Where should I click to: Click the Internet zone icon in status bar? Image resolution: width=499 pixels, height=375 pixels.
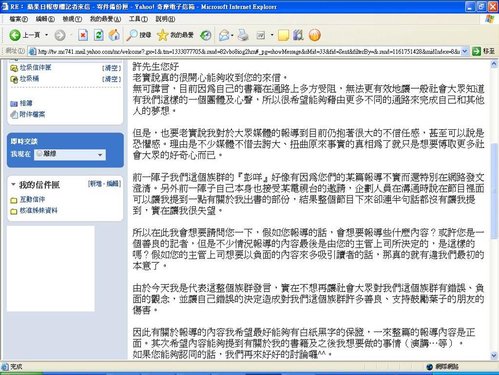coord(430,367)
